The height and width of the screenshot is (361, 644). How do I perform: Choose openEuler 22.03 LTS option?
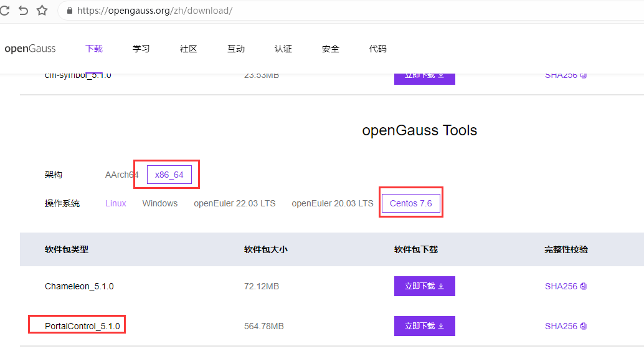click(x=234, y=203)
